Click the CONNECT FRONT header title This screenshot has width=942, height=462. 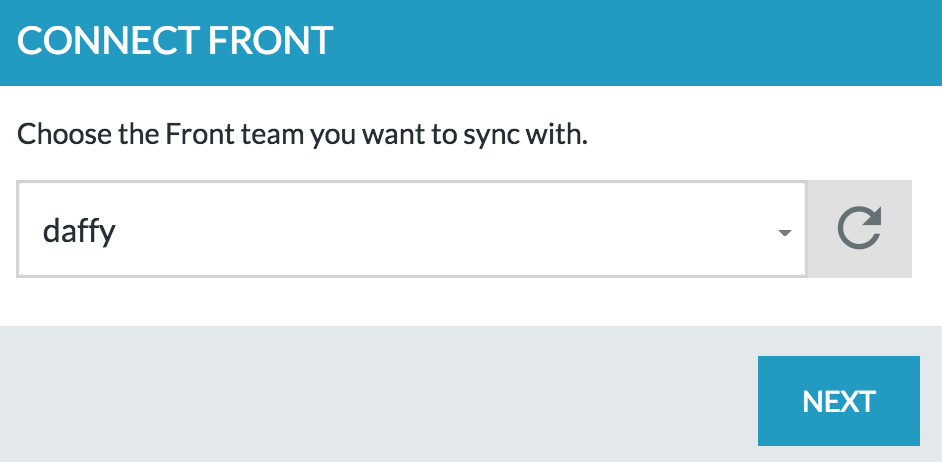point(175,41)
